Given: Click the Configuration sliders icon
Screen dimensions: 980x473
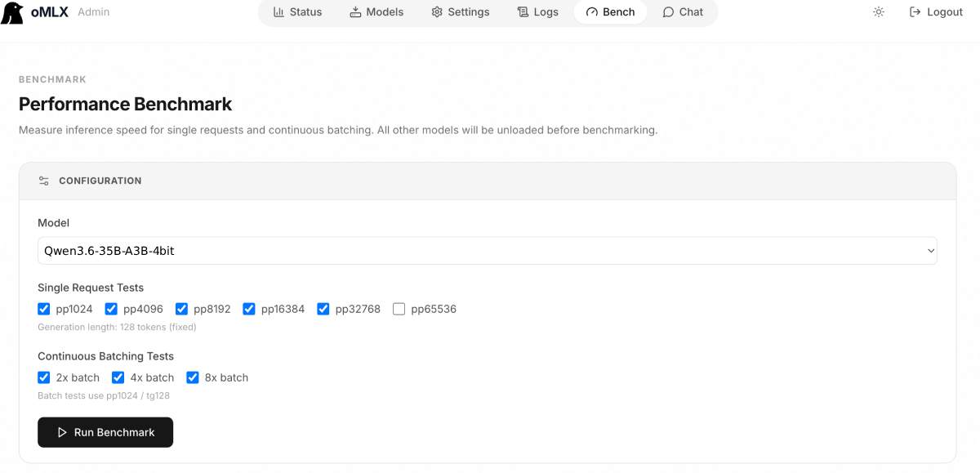Looking at the screenshot, I should (44, 181).
